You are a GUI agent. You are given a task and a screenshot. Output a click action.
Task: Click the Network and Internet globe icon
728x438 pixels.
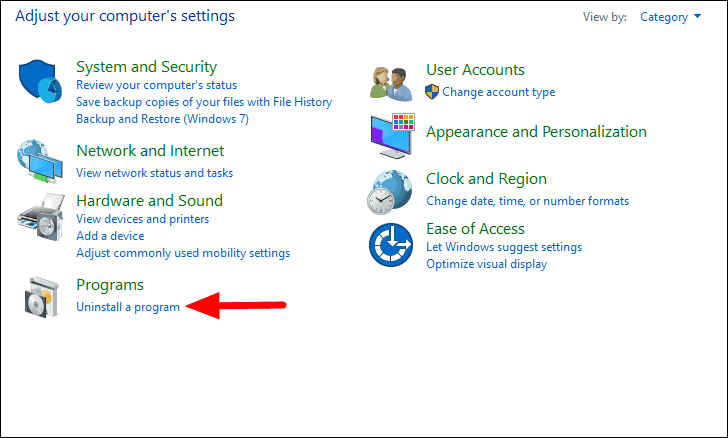40,161
